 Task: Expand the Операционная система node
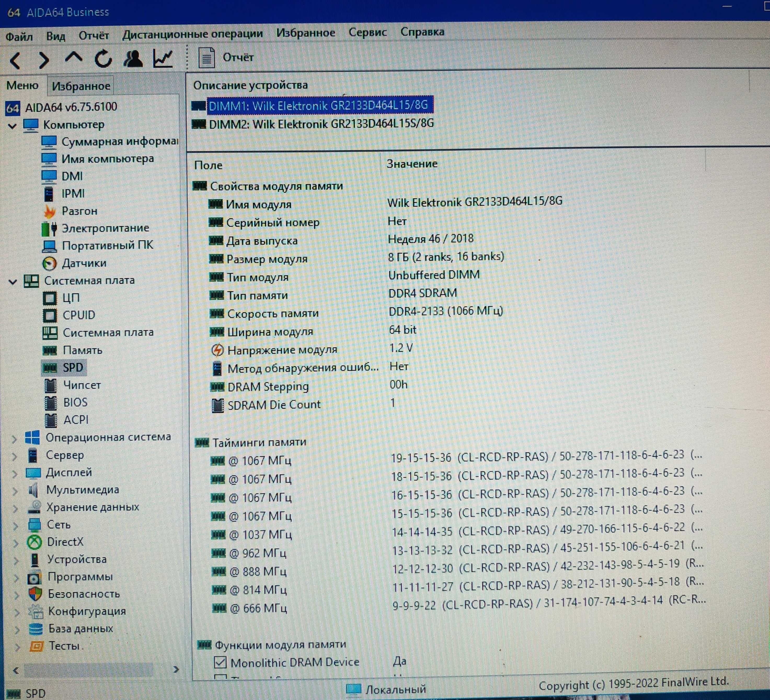point(14,439)
